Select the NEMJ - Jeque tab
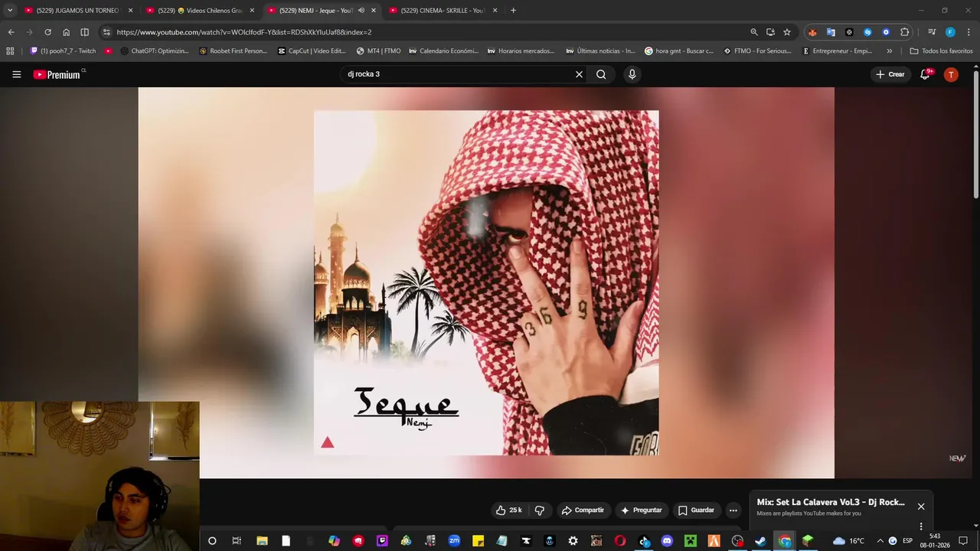 314,11
